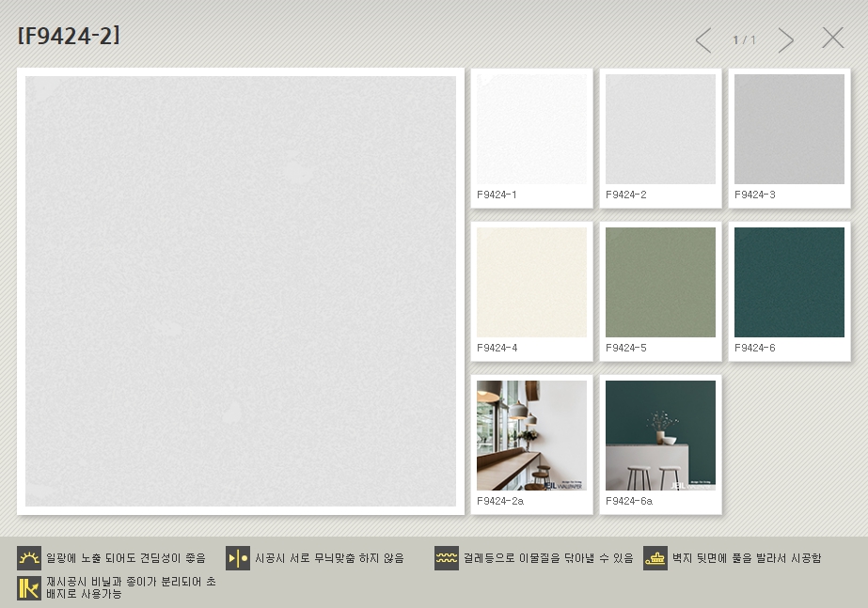Click the 1 / 1 page indicator
This screenshot has height=608, width=868.
pos(744,40)
